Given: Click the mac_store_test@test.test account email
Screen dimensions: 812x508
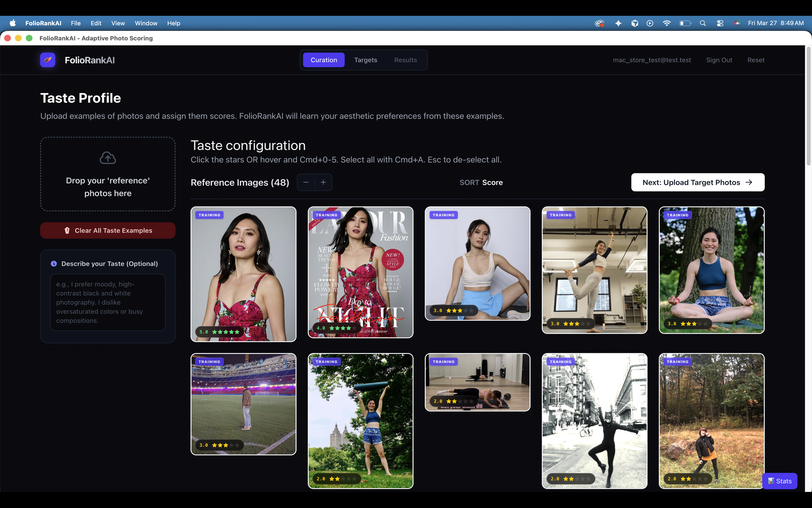Looking at the screenshot, I should [x=652, y=60].
